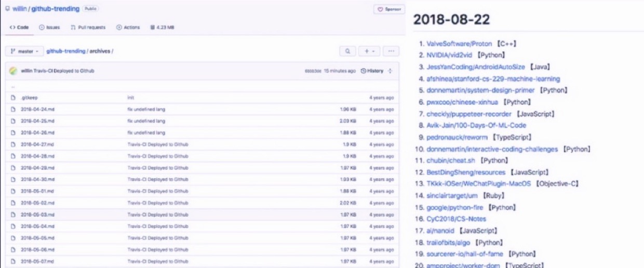Open the 2018-04-24.md file name

[x=37, y=109]
